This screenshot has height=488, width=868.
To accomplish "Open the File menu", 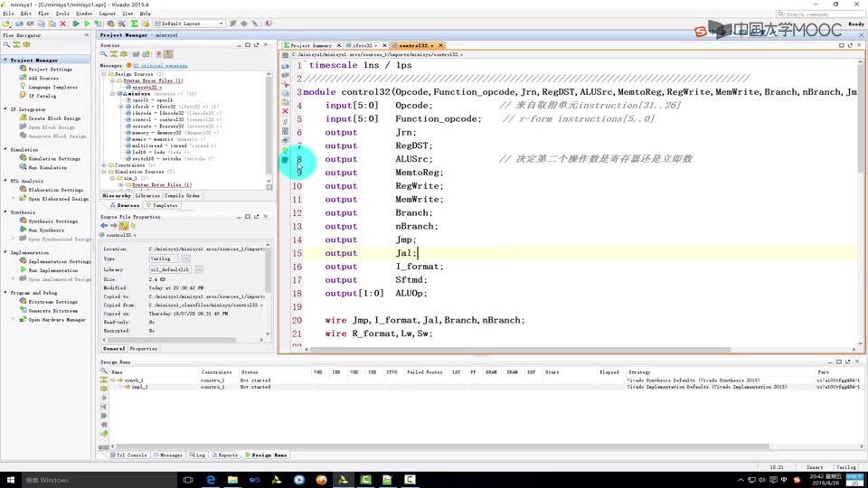I will tap(8, 14).
